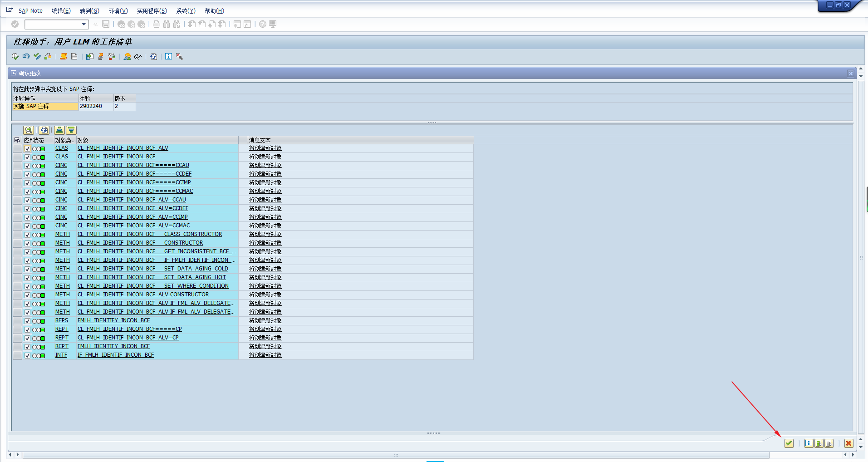Click the 实施 SAP 注释 action cell

pos(45,106)
